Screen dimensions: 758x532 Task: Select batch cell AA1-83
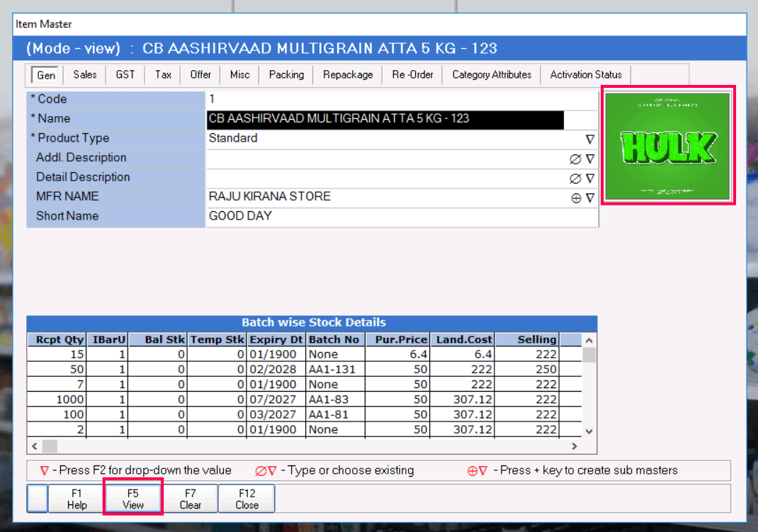coord(335,399)
